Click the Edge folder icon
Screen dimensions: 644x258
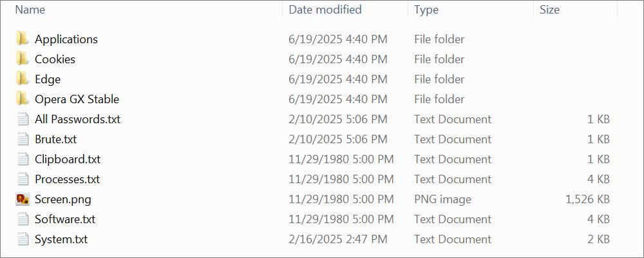click(23, 79)
